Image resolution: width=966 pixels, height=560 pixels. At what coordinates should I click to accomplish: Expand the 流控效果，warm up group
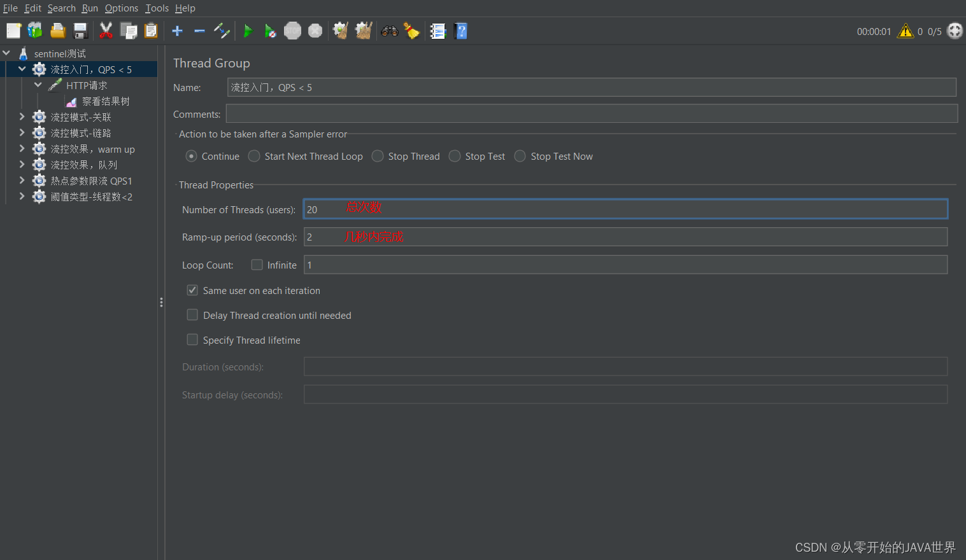22,148
